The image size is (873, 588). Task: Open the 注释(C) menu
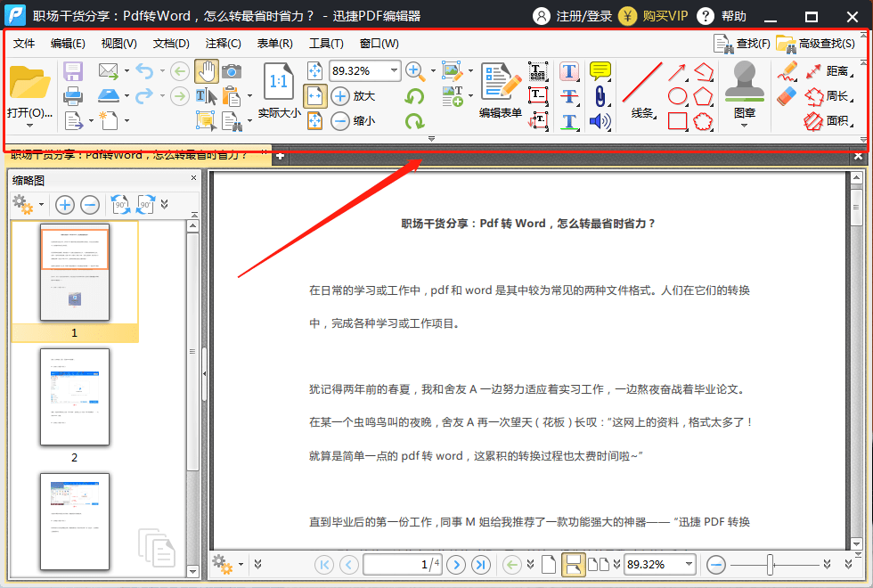click(224, 44)
